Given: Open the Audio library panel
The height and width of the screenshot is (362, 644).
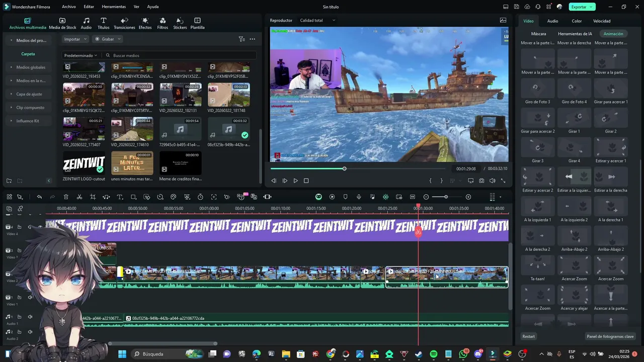Looking at the screenshot, I should [x=86, y=24].
